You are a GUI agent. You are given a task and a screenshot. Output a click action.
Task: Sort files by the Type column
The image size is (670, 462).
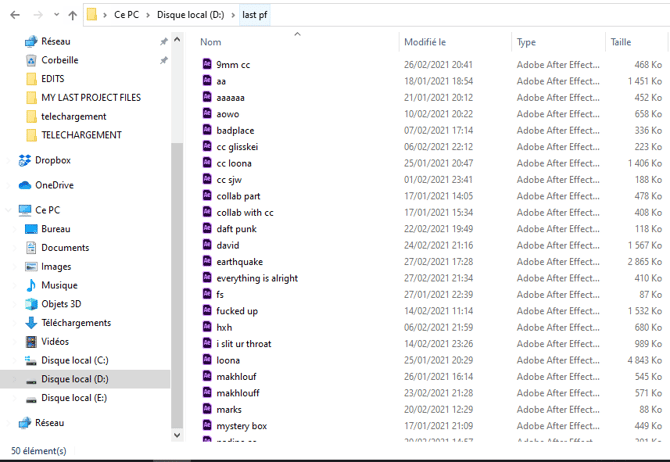point(526,42)
